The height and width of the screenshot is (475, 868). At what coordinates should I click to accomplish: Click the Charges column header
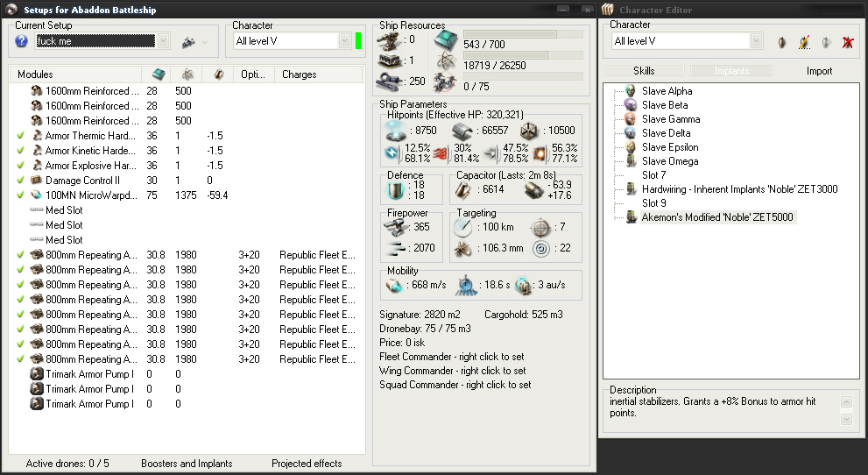click(318, 74)
